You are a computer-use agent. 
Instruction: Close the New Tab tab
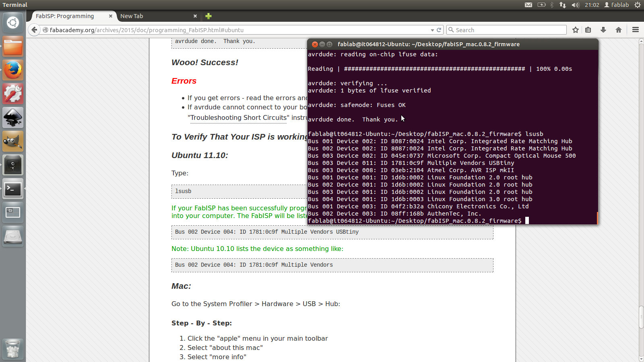[195, 16]
